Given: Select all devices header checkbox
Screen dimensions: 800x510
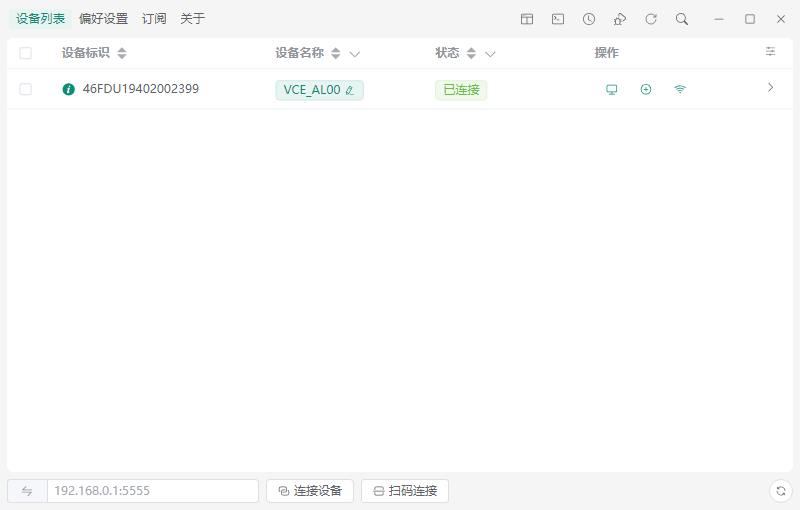Looking at the screenshot, I should tap(26, 53).
